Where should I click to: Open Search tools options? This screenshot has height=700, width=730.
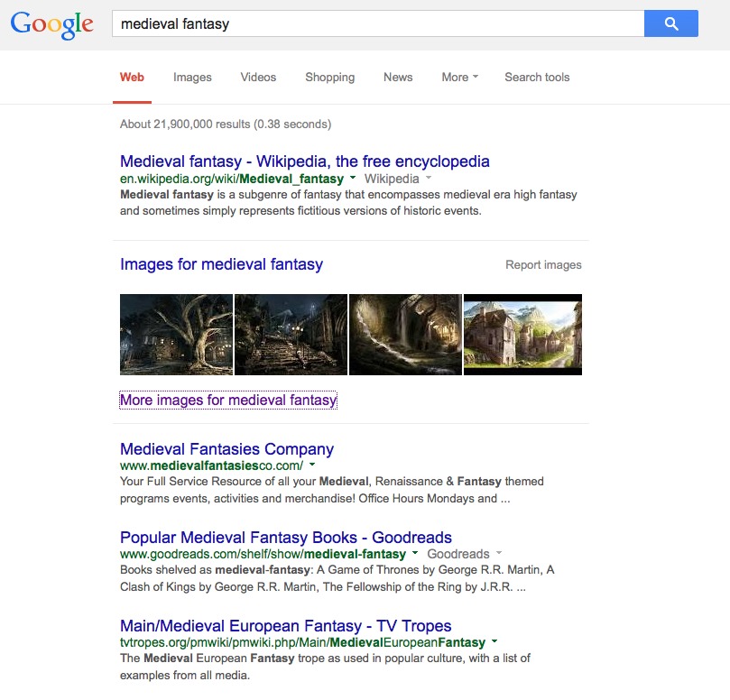[537, 78]
